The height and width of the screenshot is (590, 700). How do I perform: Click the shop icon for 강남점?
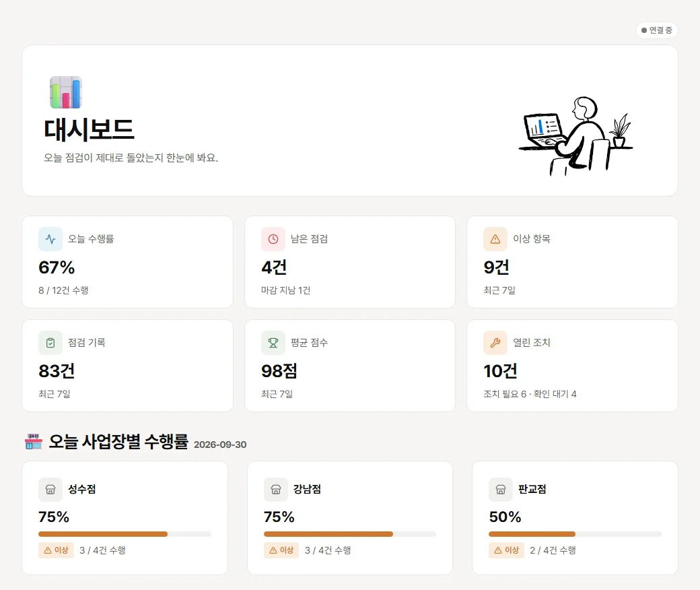click(x=276, y=490)
